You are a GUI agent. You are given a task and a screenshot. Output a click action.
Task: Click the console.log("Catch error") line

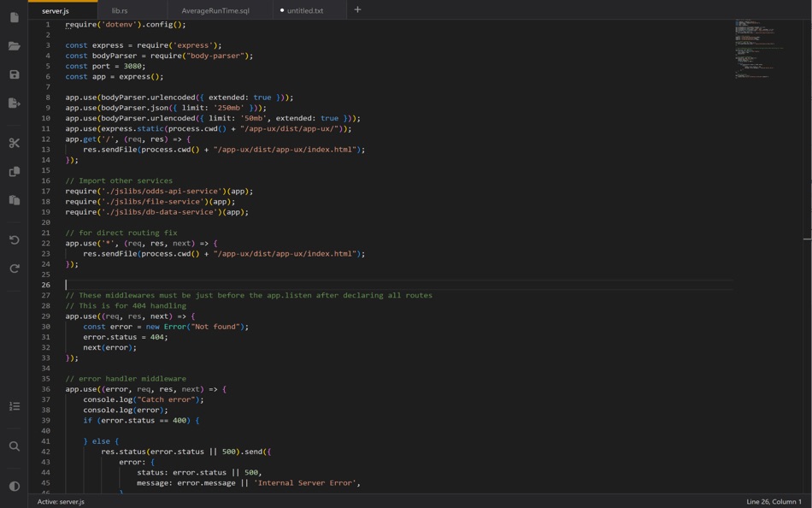click(144, 399)
